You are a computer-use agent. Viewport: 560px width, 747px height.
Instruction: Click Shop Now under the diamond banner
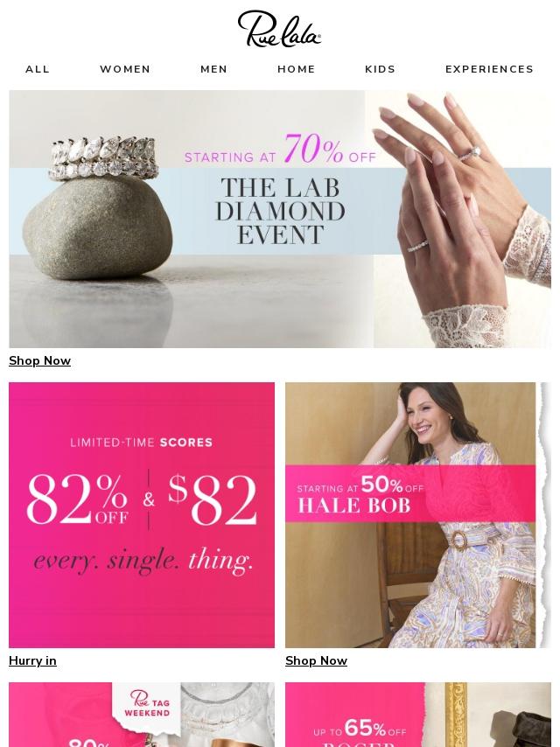(39, 360)
